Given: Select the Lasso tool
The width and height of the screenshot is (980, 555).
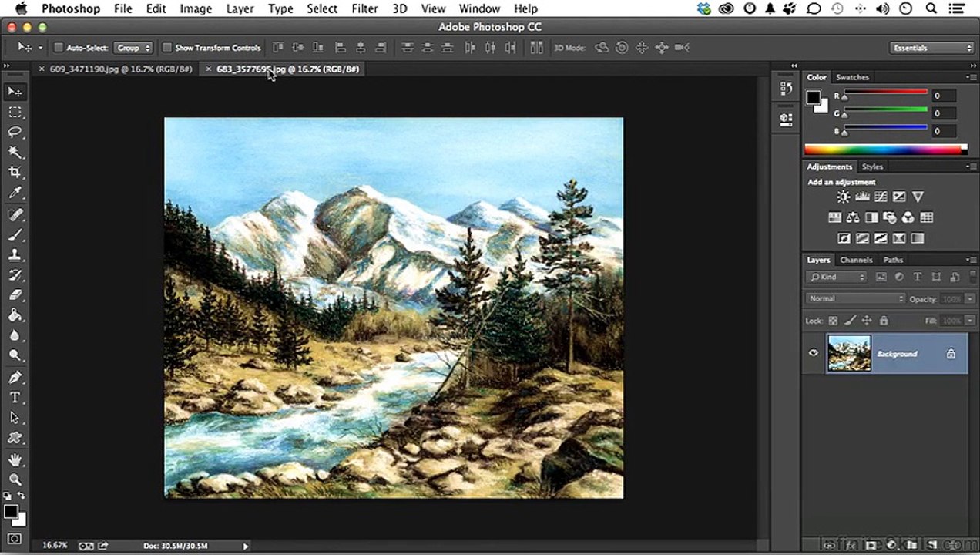Looking at the screenshot, I should point(15,133).
